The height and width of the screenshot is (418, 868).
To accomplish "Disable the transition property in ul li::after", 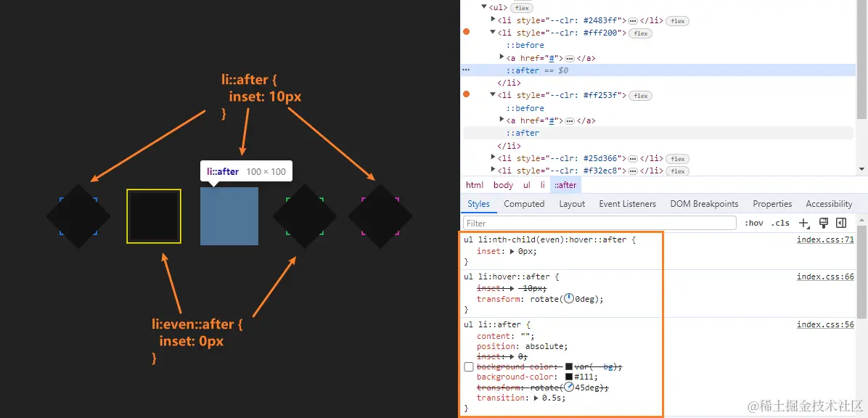I will click(x=468, y=398).
